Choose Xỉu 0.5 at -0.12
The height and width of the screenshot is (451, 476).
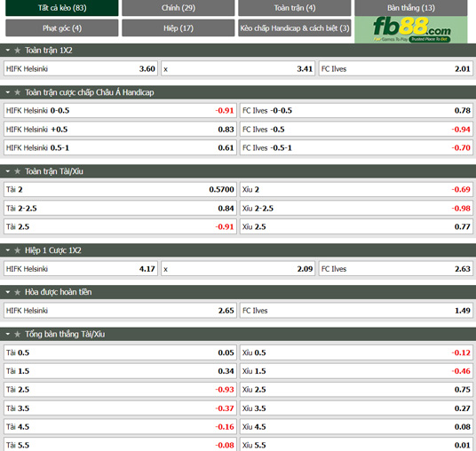(x=356, y=352)
